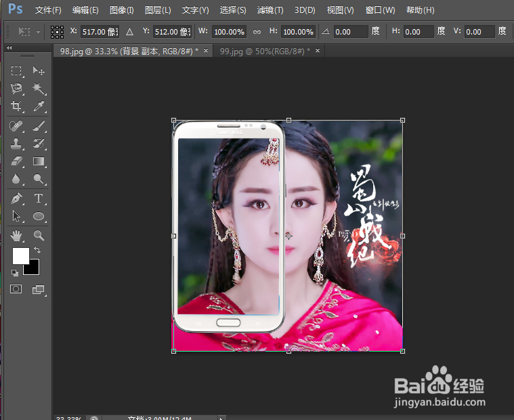Open the Photoshop Ps logo
This screenshot has height=420, width=514.
(x=15, y=9)
